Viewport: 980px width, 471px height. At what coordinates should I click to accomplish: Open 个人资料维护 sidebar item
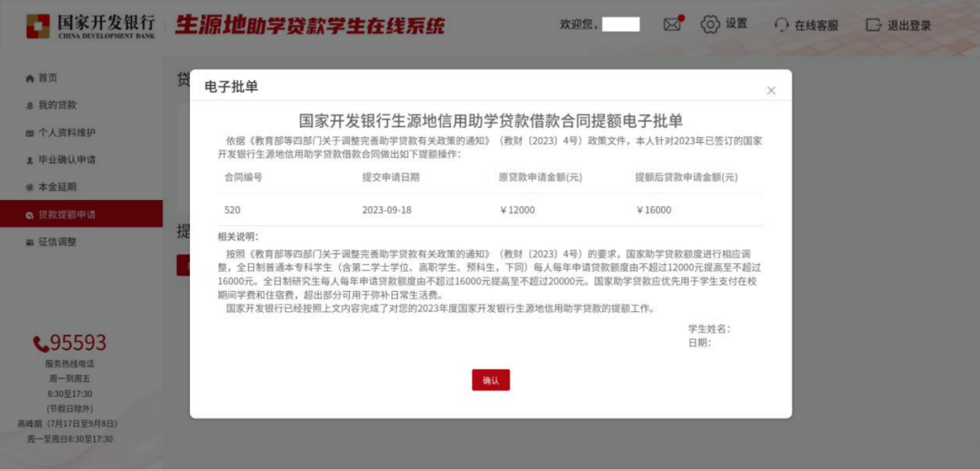[66, 133]
